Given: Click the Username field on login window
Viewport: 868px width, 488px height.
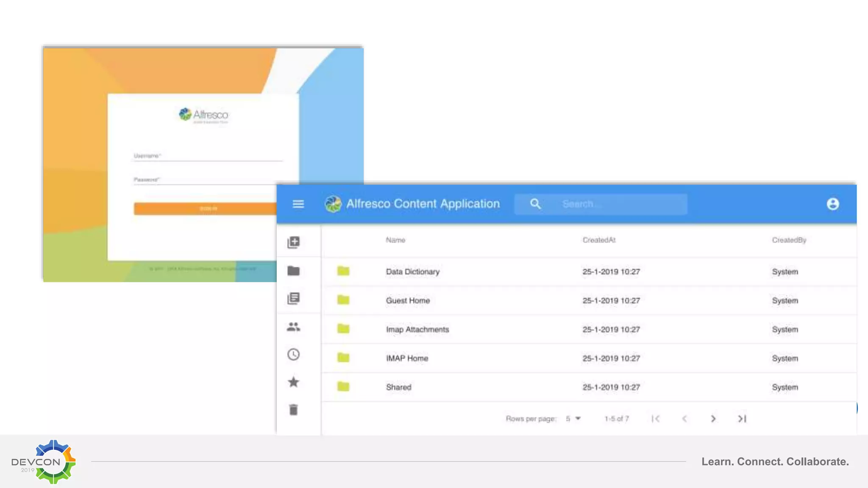Looking at the screenshot, I should [208, 156].
